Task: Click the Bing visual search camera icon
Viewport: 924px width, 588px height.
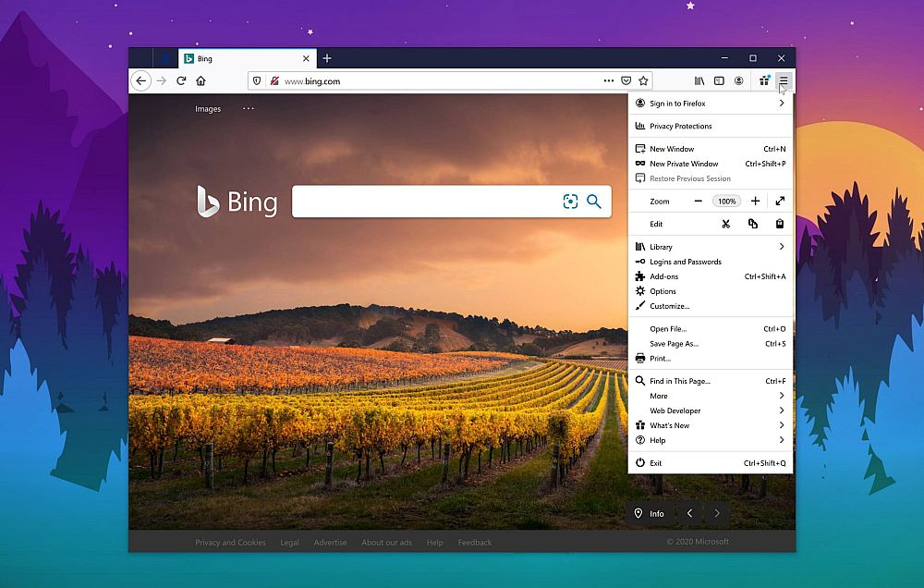Action: (x=570, y=202)
